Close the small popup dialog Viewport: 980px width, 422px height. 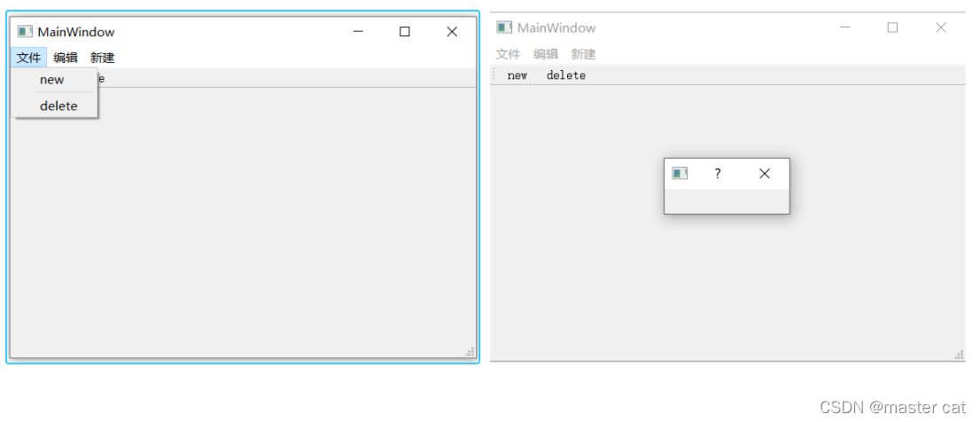pyautogui.click(x=765, y=174)
